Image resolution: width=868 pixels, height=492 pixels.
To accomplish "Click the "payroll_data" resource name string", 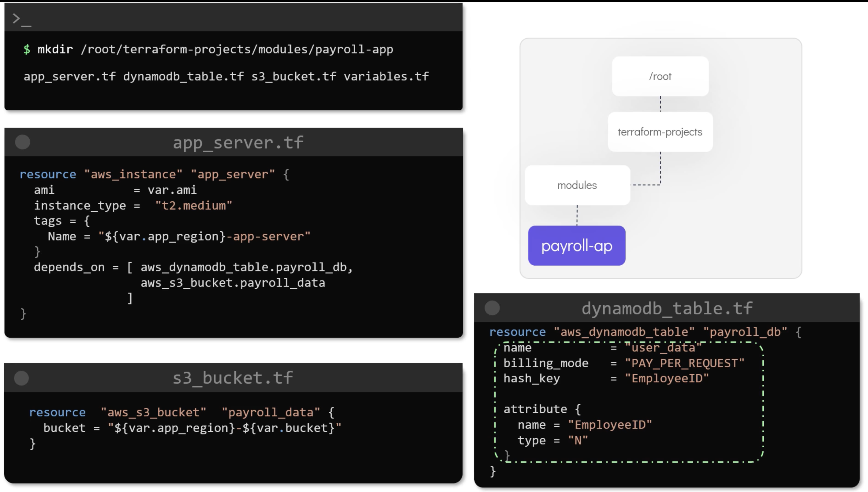I will coord(271,412).
